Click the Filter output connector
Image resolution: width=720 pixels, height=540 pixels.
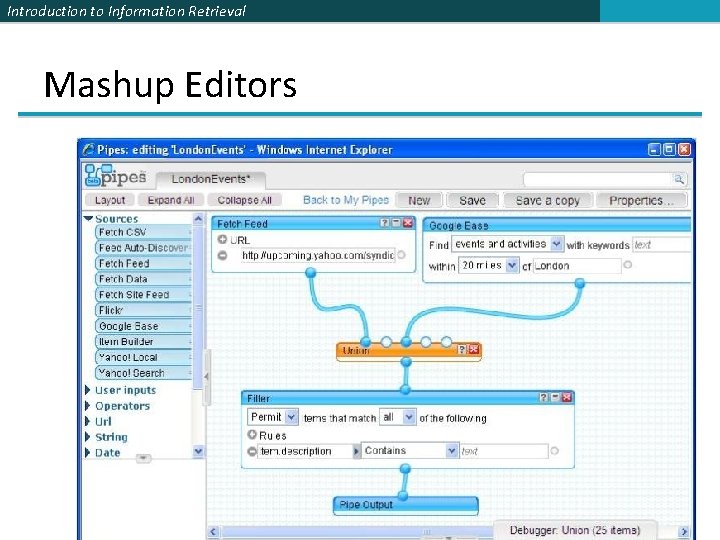pyautogui.click(x=405, y=469)
